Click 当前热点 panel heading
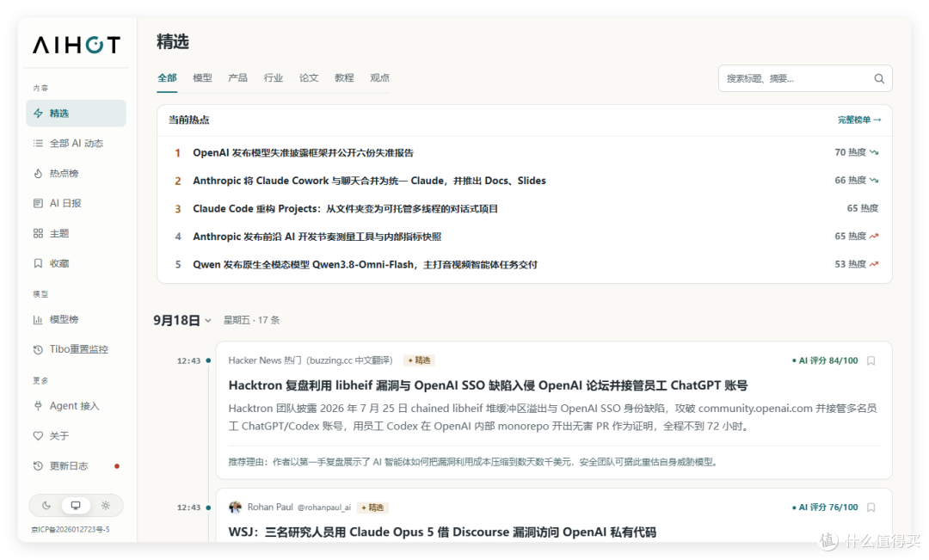Image resolution: width=929 pixels, height=560 pixels. click(x=189, y=120)
